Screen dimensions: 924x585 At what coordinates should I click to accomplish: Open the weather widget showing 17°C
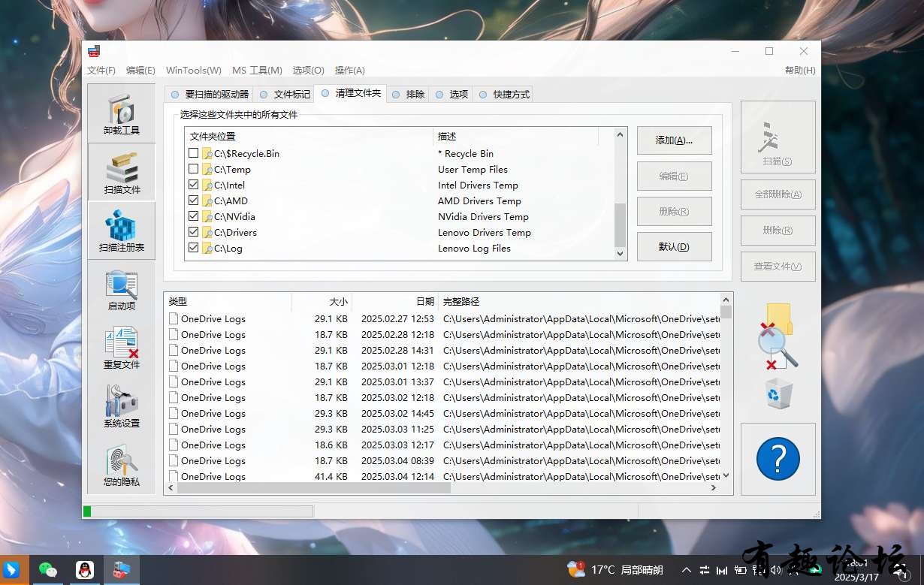click(x=615, y=570)
